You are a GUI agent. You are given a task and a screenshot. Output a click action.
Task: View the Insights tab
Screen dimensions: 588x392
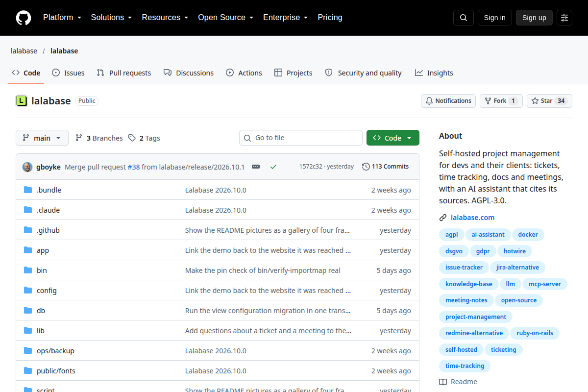[x=434, y=73]
